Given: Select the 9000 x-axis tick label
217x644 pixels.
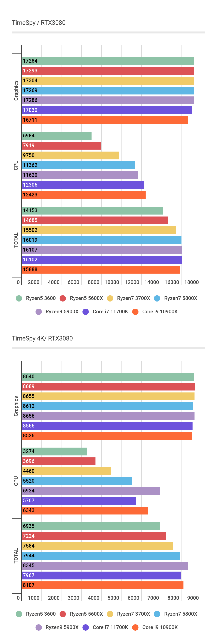Looking at the screenshot, I should (x=193, y=598).
